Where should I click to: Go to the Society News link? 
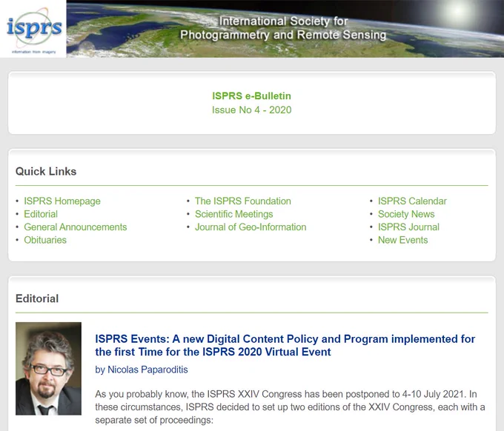click(x=406, y=214)
